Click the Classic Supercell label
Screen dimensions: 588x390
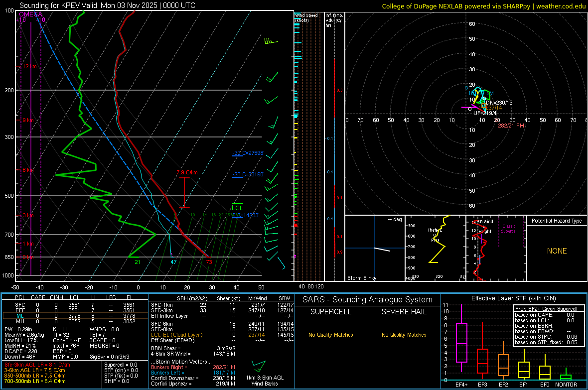click(x=509, y=229)
